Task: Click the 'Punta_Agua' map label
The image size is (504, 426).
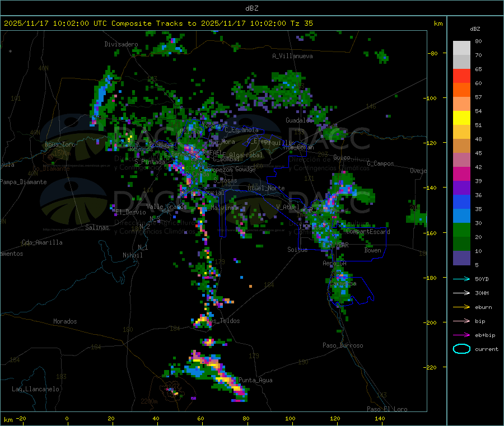Action: [x=255, y=380]
